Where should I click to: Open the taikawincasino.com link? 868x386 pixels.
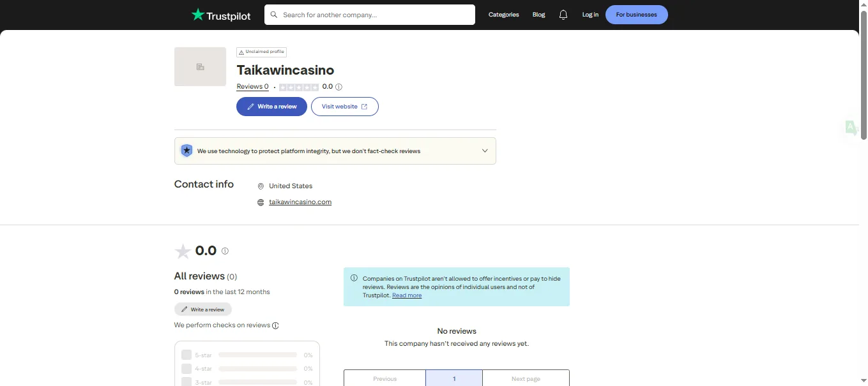[x=300, y=202]
